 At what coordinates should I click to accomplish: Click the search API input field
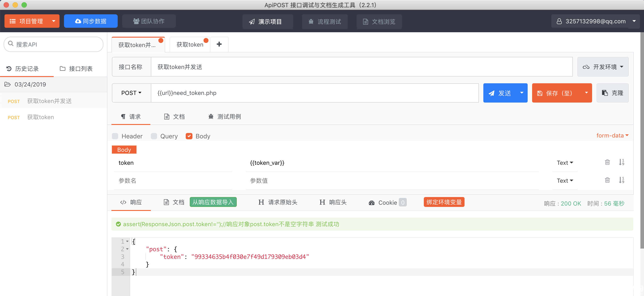pos(54,45)
